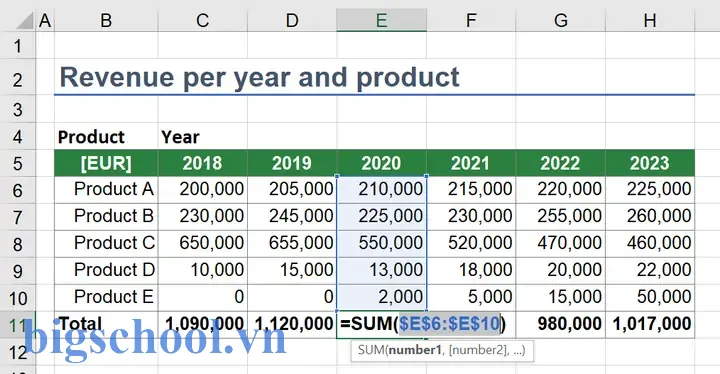This screenshot has width=720, height=374.
Task: Click the 'Year' label cell
Action: point(202,136)
